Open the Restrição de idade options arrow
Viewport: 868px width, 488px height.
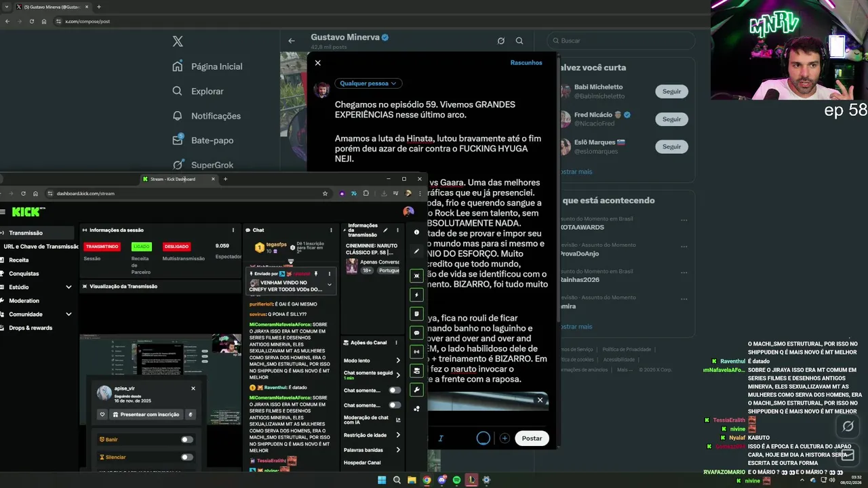click(398, 435)
